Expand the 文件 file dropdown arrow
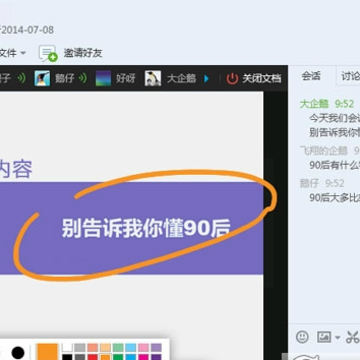The height and width of the screenshot is (360, 360). coord(23,53)
